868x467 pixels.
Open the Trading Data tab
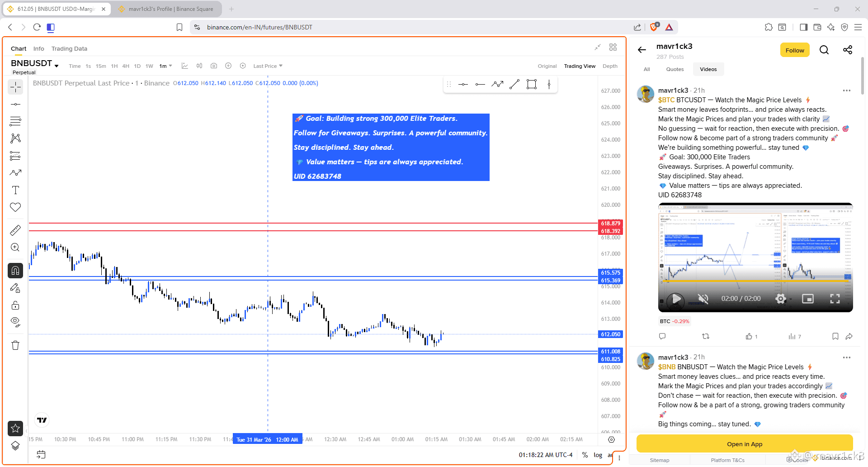pyautogui.click(x=69, y=48)
